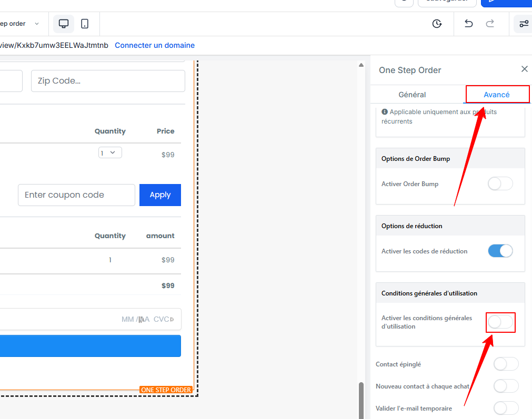Click the redo arrow

pos(490,24)
